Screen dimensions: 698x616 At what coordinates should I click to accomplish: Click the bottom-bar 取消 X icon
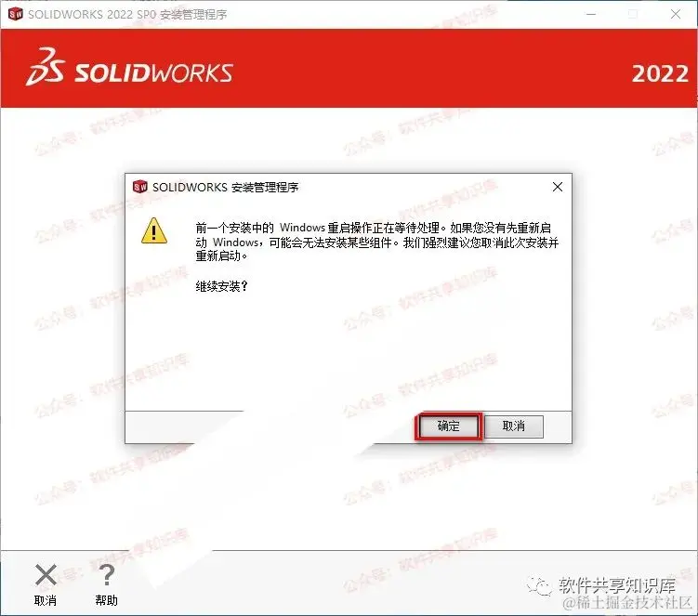[46, 575]
